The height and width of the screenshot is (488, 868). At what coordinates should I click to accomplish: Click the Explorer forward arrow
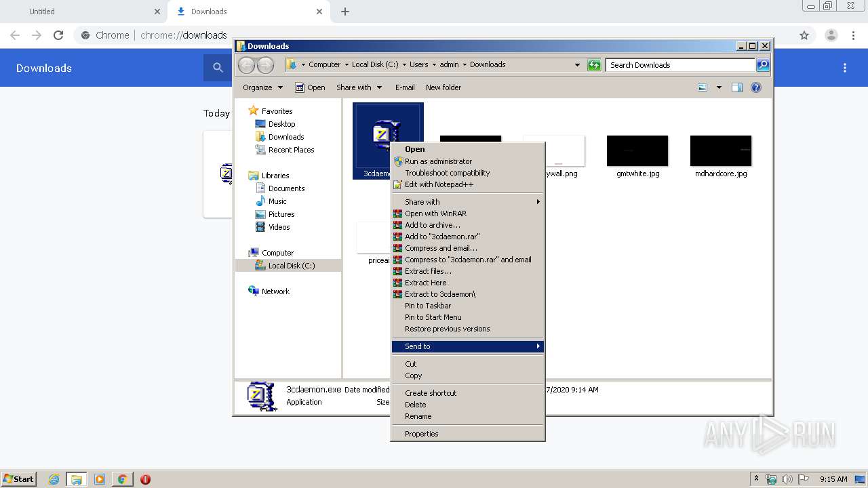click(266, 65)
